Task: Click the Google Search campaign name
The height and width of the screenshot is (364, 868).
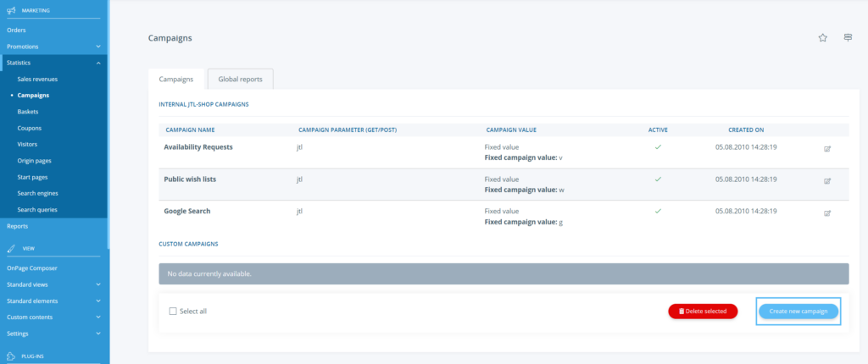Action: click(187, 212)
